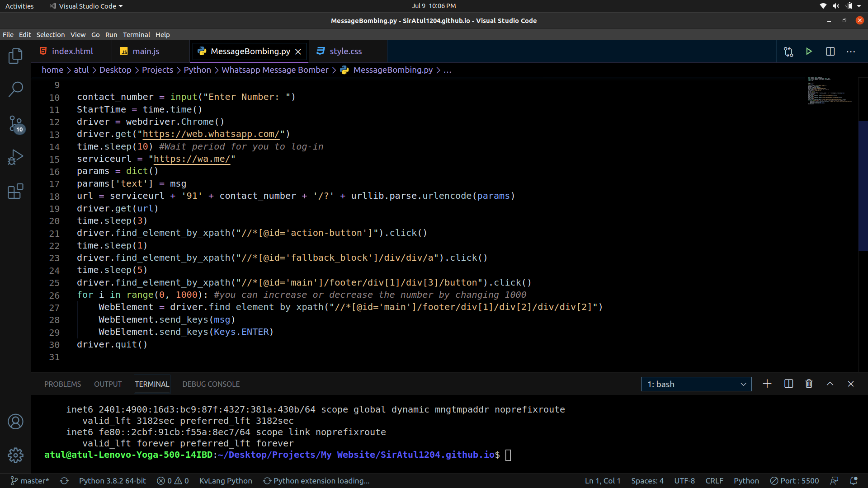Open the Search view in activity bar
Screen dimensions: 868x488
point(15,89)
